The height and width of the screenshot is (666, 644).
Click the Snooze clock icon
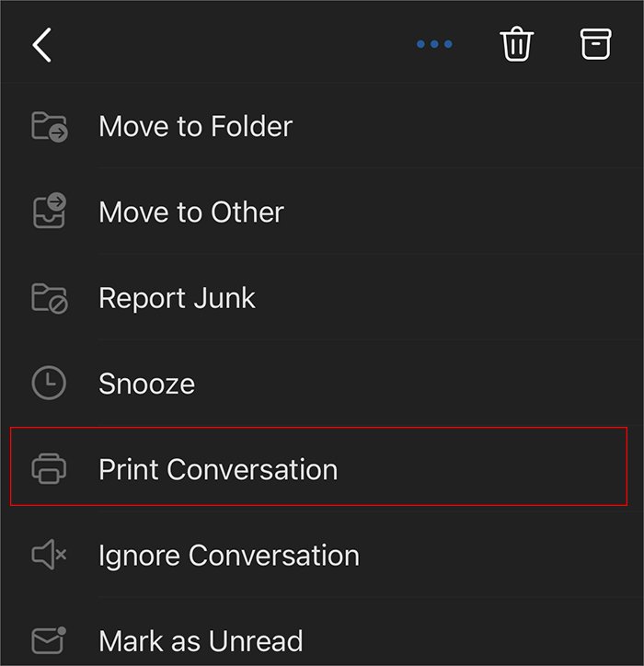49,383
